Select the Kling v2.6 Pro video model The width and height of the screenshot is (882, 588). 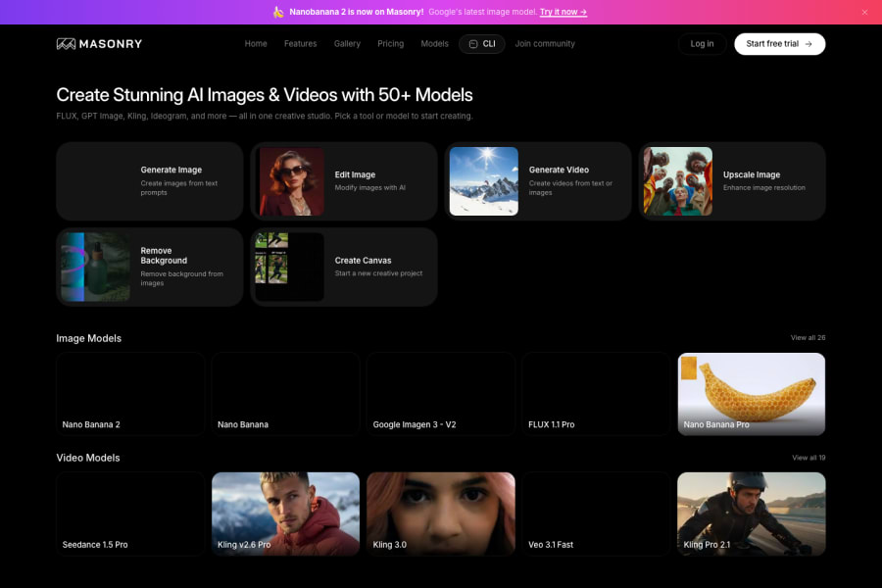(x=286, y=514)
